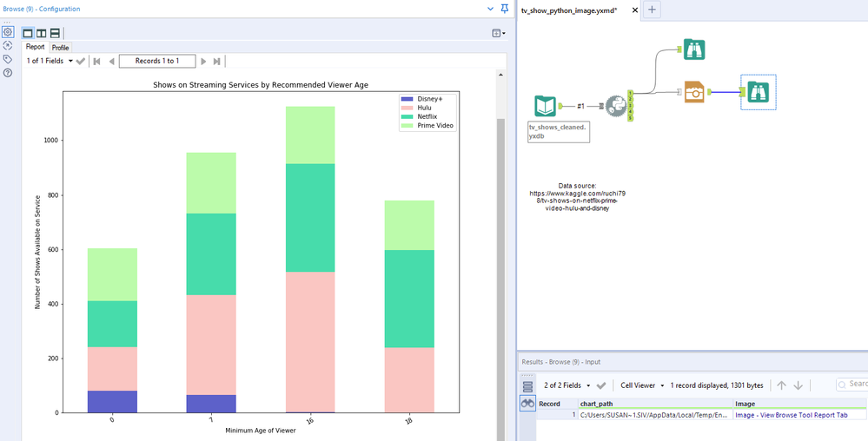The width and height of the screenshot is (868, 441).
Task: Click the Data binoculars view icon in Results
Action: click(x=527, y=404)
